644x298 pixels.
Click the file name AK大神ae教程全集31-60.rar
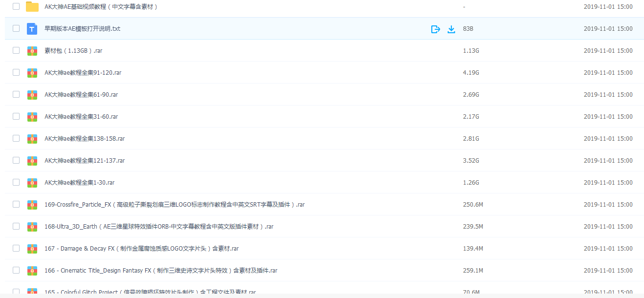coord(81,117)
